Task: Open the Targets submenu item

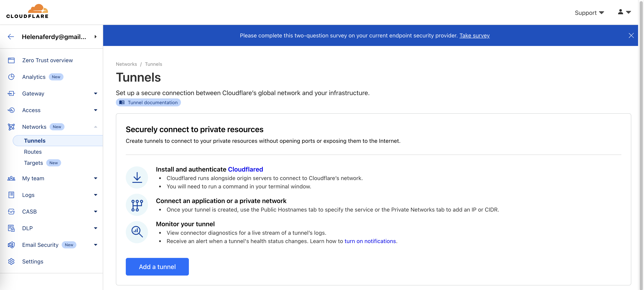Action: 34,163
